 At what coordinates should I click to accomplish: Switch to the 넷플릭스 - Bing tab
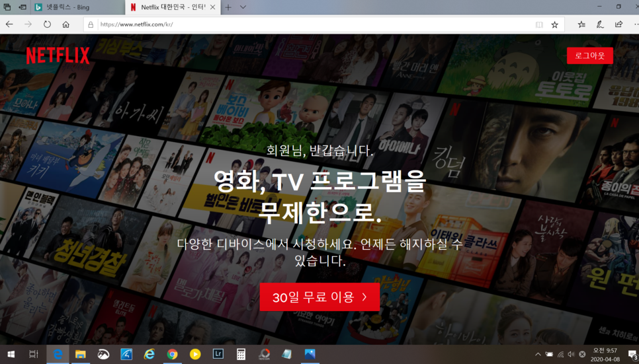point(78,7)
